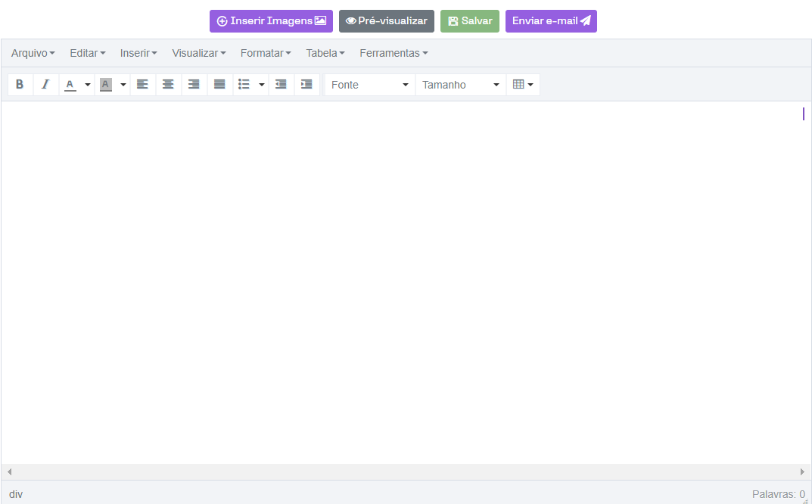Insert a bullet list
The height and width of the screenshot is (504, 812).
tap(244, 85)
